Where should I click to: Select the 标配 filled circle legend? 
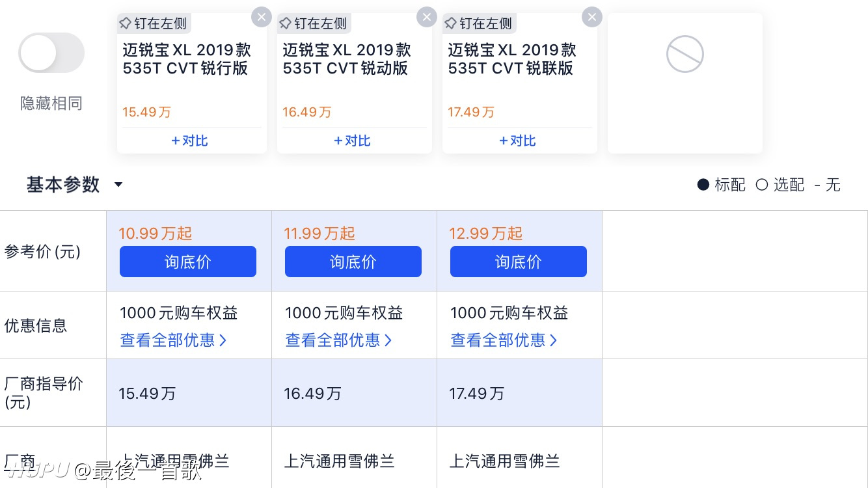[721, 185]
